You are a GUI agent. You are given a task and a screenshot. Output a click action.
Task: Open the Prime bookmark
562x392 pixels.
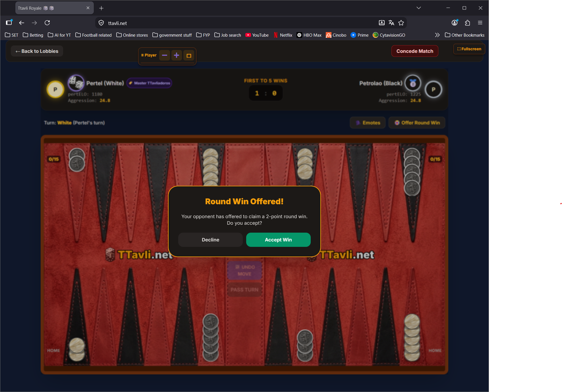[360, 35]
